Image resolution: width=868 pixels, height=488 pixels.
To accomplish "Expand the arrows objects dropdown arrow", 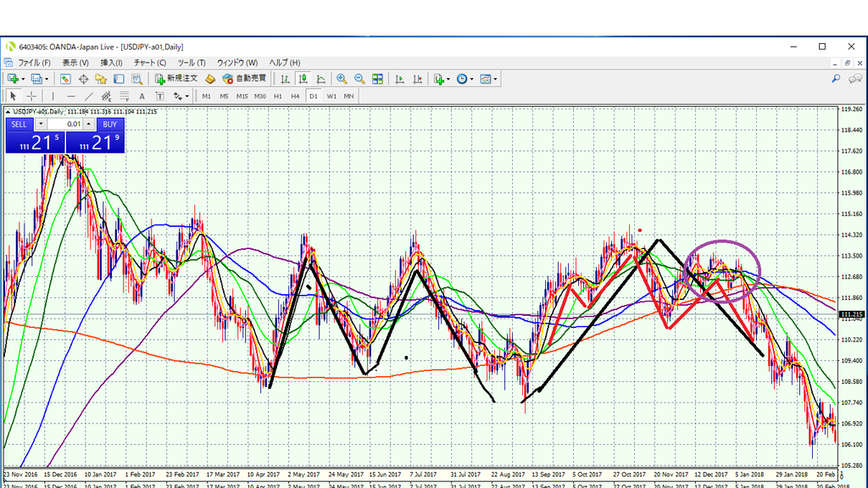I will [x=187, y=97].
